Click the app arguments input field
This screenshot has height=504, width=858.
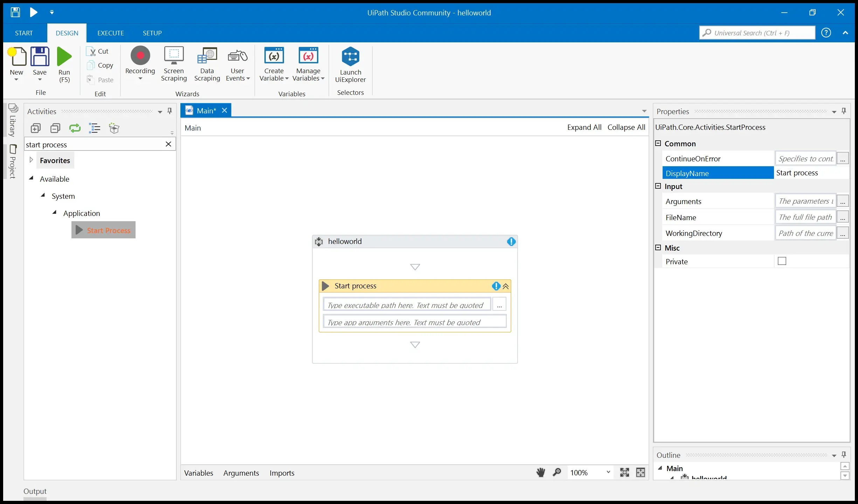(415, 322)
